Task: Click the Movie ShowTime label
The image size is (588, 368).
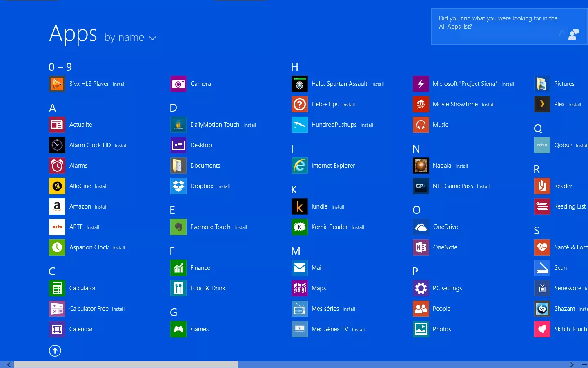Action: [455, 104]
